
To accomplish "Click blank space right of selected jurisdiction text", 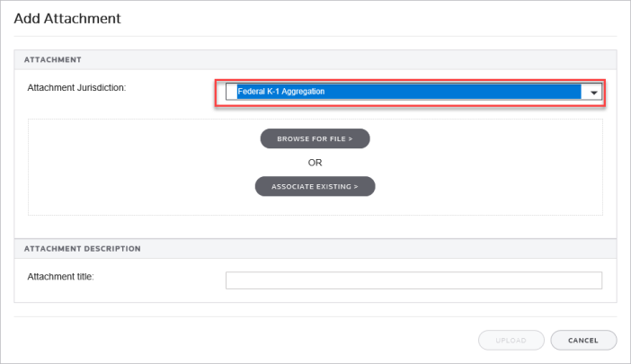I will click(449, 92).
